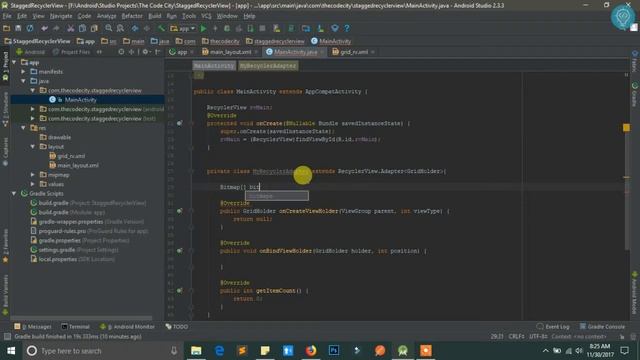Click the taskbar search input field
This screenshot has height=360, width=640.
tap(102, 351)
